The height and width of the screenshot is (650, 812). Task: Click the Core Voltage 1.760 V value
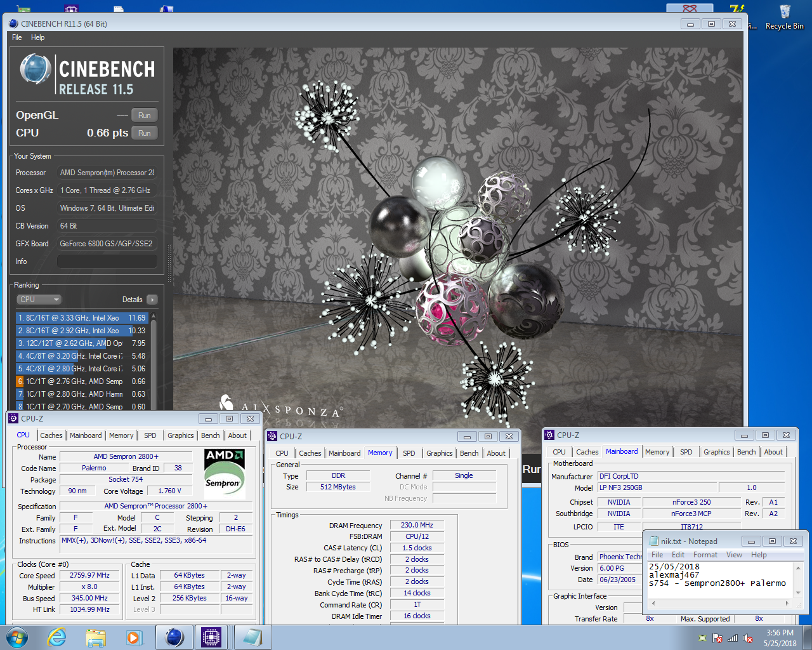click(169, 491)
